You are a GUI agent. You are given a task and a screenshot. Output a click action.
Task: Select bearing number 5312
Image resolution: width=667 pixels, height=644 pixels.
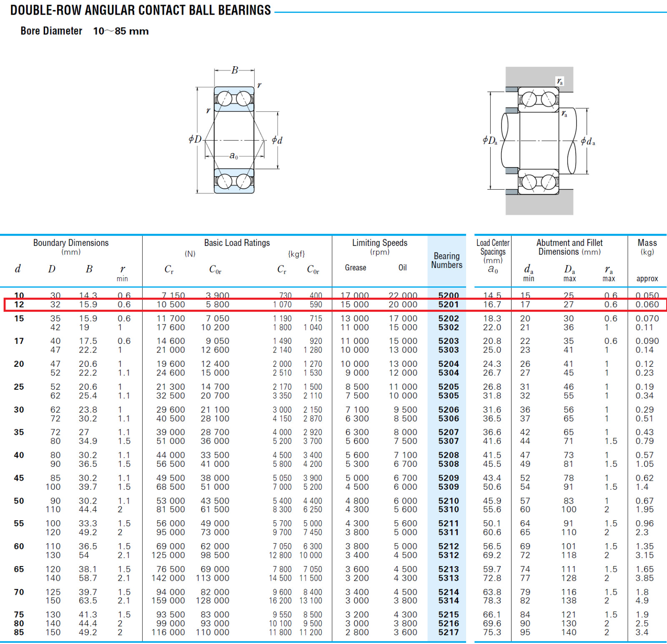pyautogui.click(x=449, y=555)
